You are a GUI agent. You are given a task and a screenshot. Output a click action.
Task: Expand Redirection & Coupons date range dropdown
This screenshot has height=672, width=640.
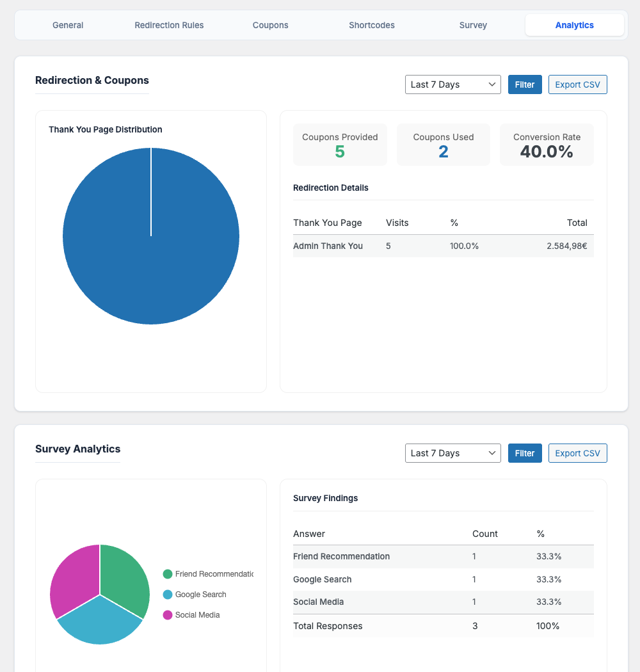click(452, 84)
